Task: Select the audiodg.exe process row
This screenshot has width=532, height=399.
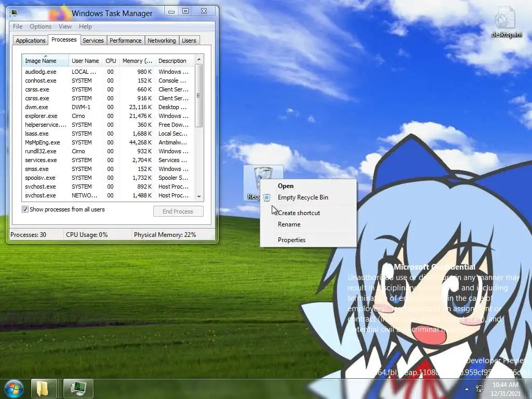Action: coord(108,72)
